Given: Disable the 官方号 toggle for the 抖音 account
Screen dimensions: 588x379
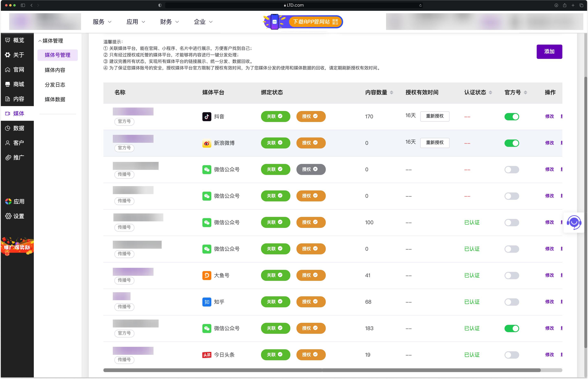Looking at the screenshot, I should pyautogui.click(x=512, y=116).
